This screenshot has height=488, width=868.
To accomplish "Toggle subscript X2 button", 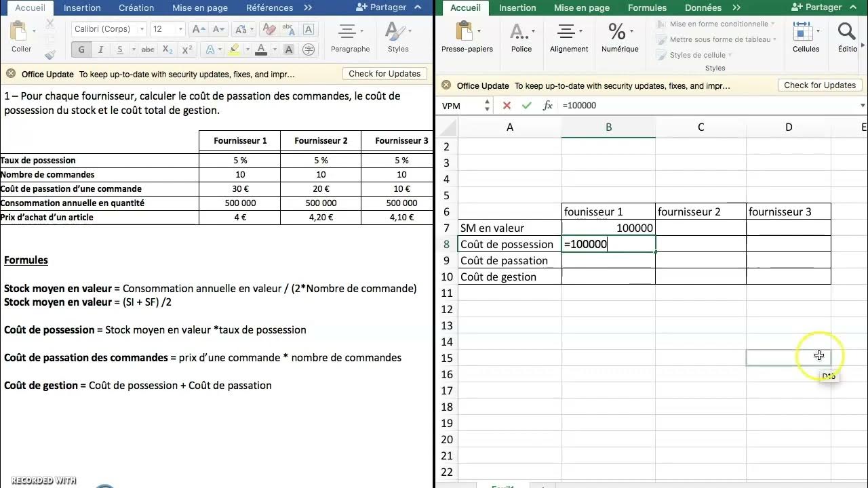I will 167,49.
